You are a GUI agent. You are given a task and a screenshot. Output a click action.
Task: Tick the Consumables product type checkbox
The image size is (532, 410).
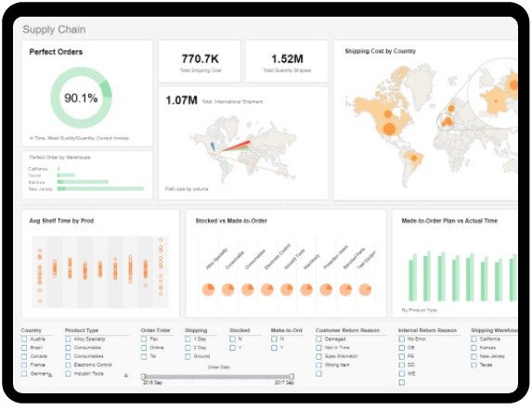[68, 356]
